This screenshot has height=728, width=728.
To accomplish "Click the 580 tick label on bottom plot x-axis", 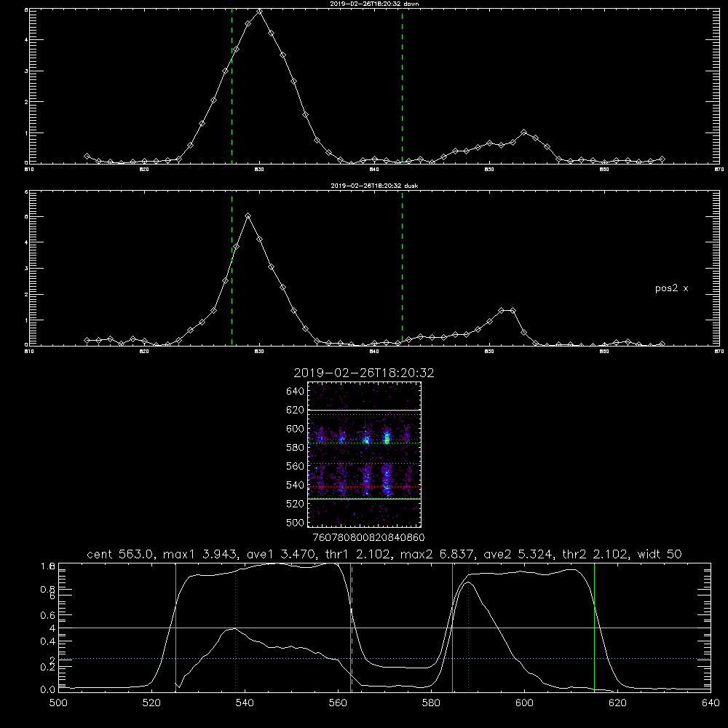I will click(x=431, y=703).
